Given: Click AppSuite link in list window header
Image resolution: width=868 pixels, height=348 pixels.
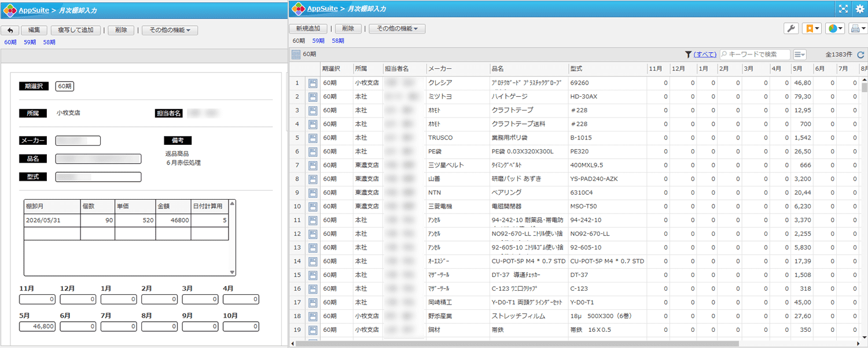Looking at the screenshot, I should (x=321, y=8).
